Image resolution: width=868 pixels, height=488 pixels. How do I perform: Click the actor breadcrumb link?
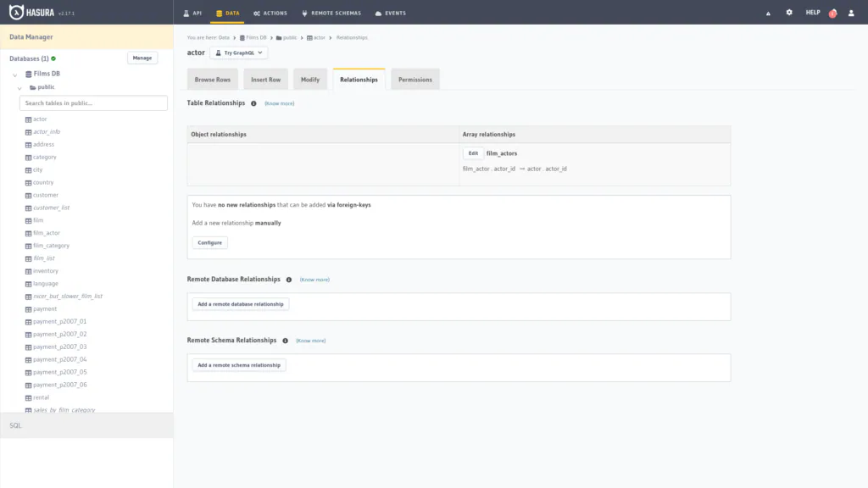[x=315, y=37]
